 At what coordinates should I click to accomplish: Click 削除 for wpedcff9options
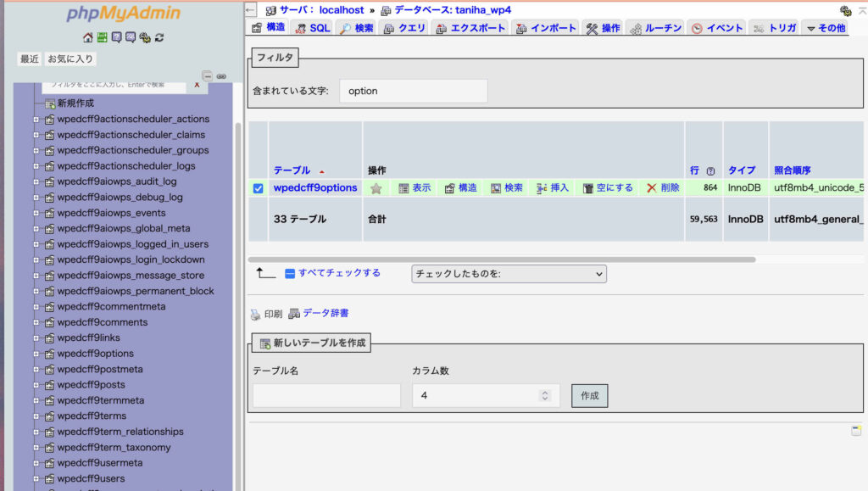point(663,188)
